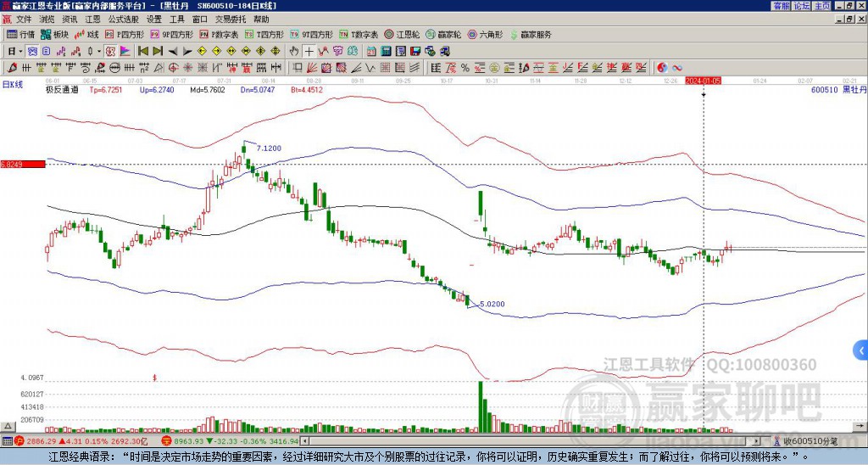Open the 江恩 menu
The image size is (868, 465).
pyautogui.click(x=93, y=20)
